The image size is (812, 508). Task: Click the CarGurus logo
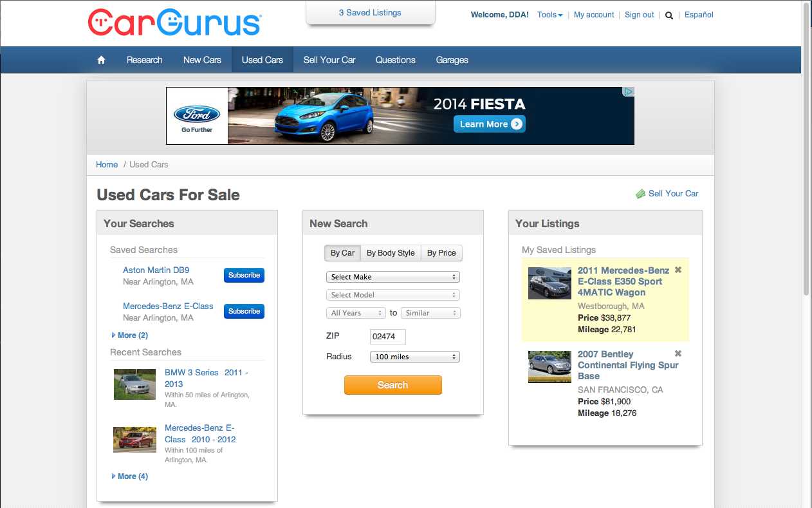(174, 23)
